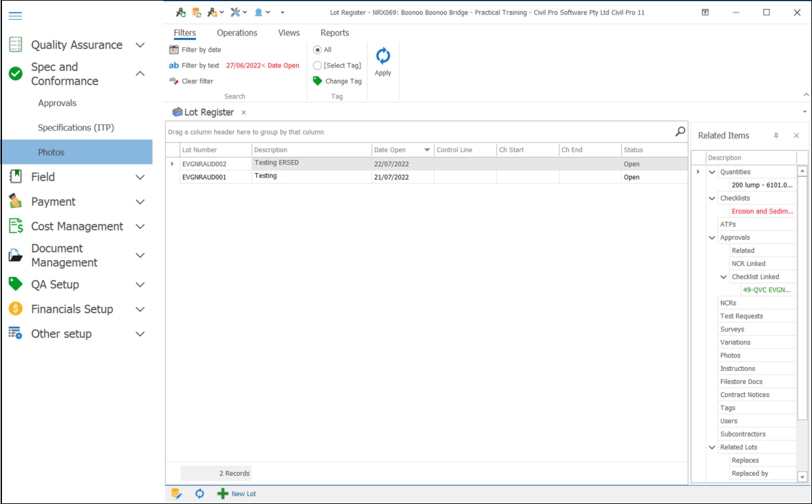Image resolution: width=812 pixels, height=504 pixels.
Task: Collapse the Spec and Conformance section
Action: [x=140, y=74]
